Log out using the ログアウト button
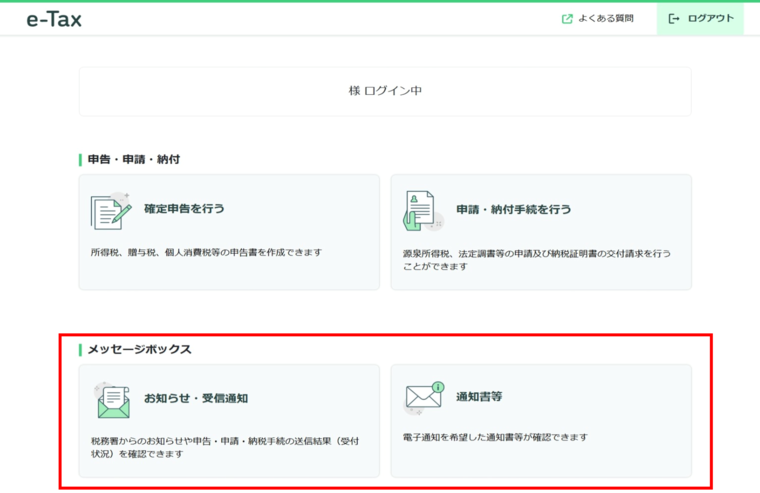 (700, 19)
